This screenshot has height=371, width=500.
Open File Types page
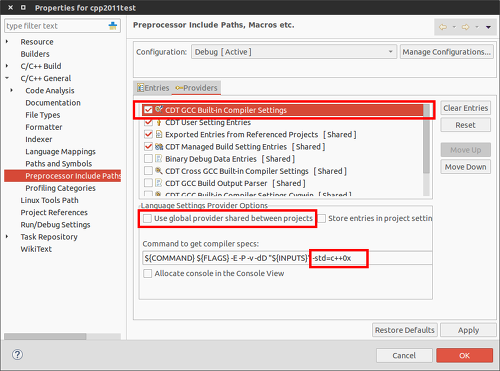(43, 115)
